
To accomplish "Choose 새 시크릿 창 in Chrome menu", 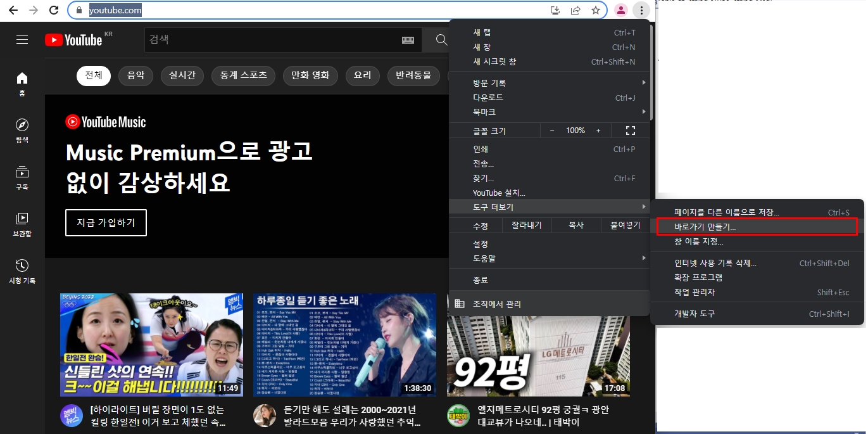I will point(549,61).
